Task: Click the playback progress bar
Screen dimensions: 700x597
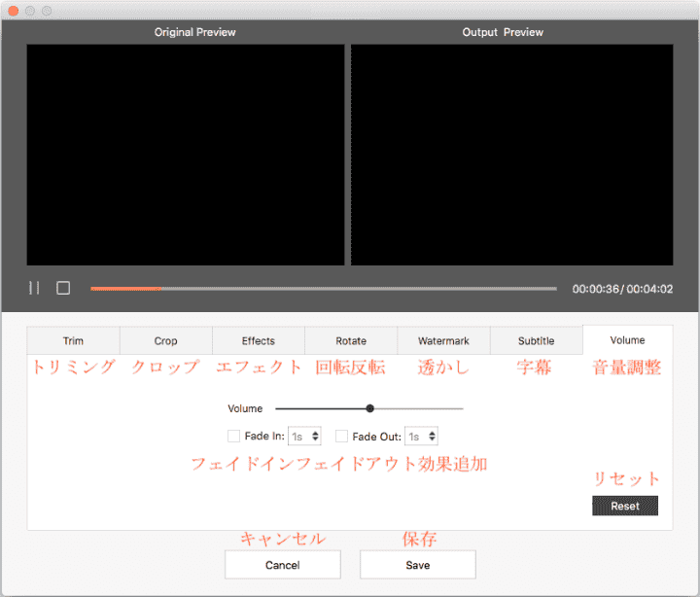Action: (x=323, y=289)
